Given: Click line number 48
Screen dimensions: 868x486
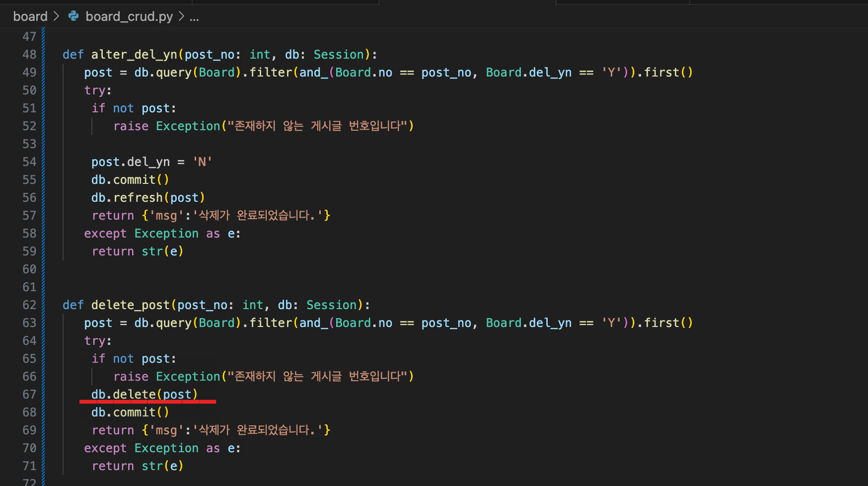Looking at the screenshot, I should 29,55.
